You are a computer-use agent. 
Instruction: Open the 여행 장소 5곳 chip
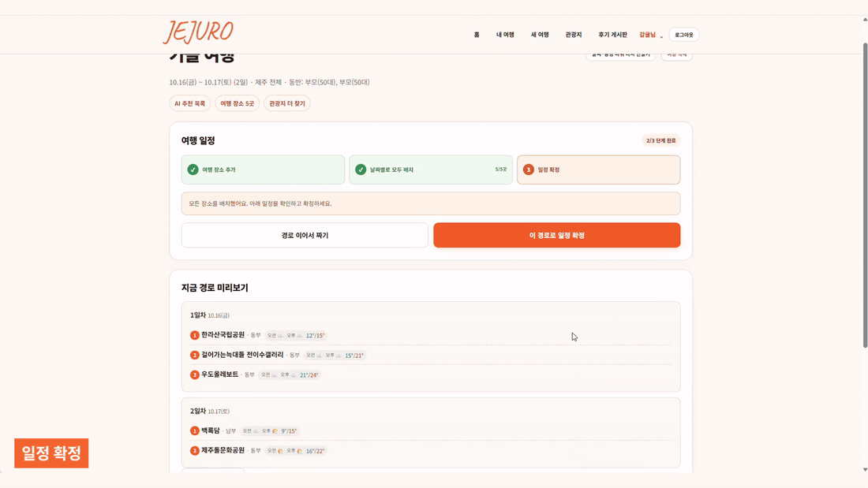pyautogui.click(x=237, y=103)
